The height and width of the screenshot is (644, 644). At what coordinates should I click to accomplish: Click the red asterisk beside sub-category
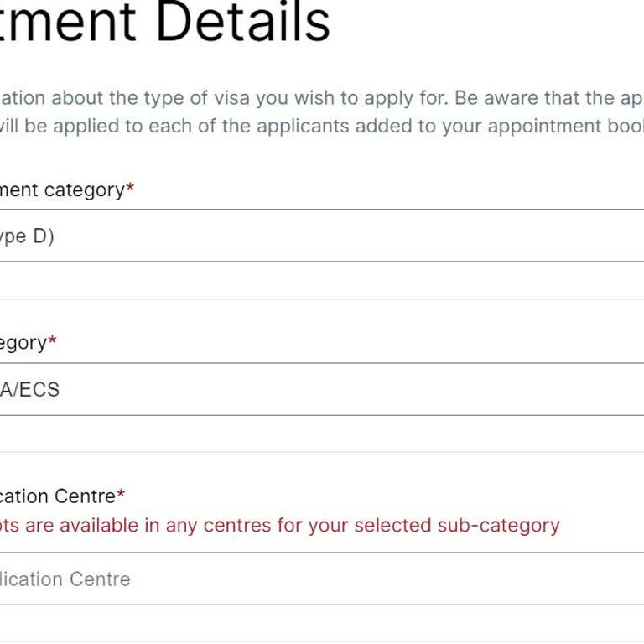click(x=53, y=343)
